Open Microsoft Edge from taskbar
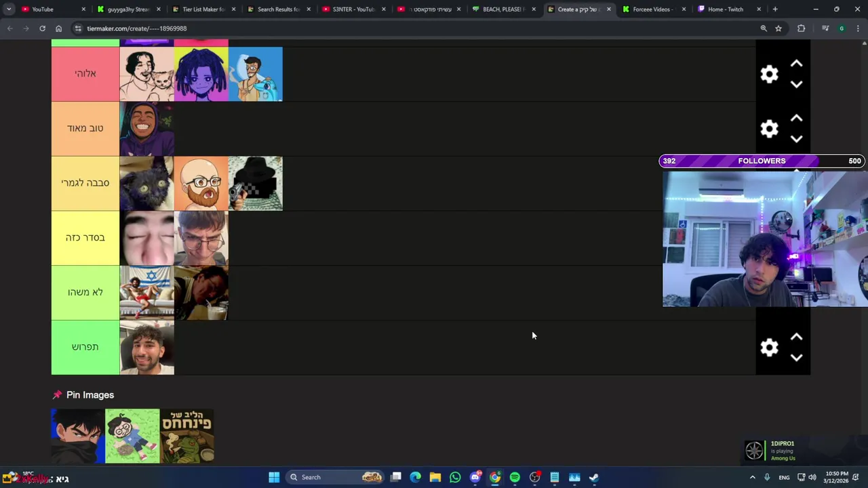The image size is (868, 488). click(416, 477)
